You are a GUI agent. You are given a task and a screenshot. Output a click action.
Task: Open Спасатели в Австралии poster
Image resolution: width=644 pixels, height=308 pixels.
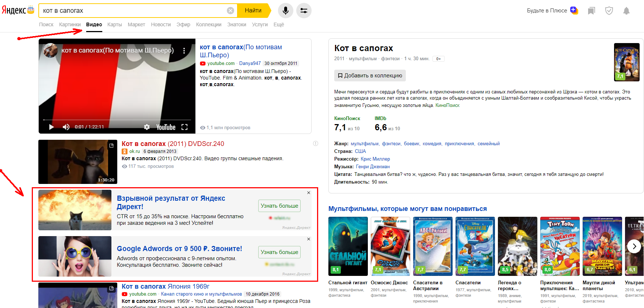point(433,246)
